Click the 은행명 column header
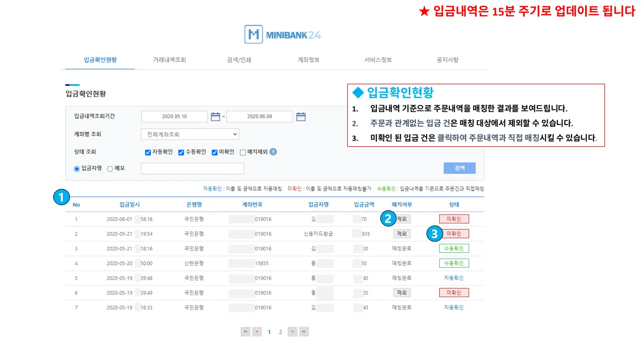Screen dimensions: 644x359 pyautogui.click(x=194, y=205)
